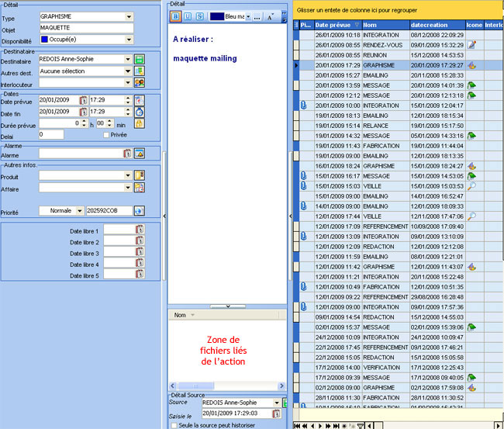Screen dimensions: 504x429
Task: Increase Durée prévue hours up arrow
Action: pos(85,121)
